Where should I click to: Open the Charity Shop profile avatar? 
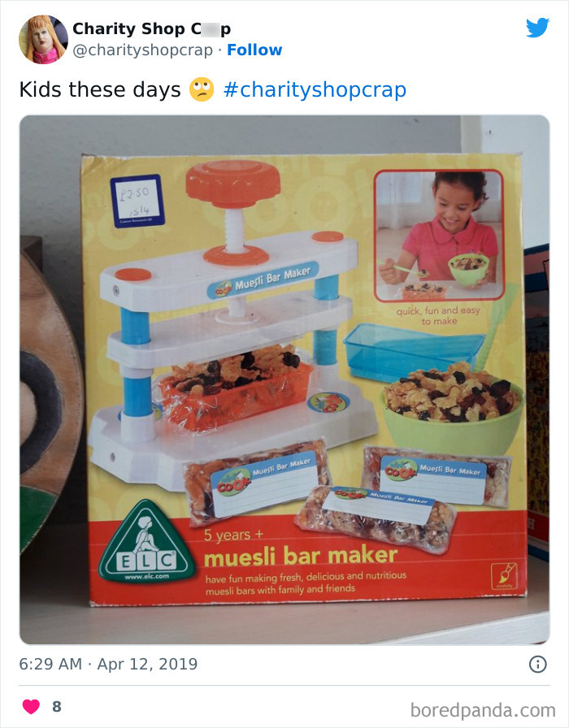click(x=43, y=40)
